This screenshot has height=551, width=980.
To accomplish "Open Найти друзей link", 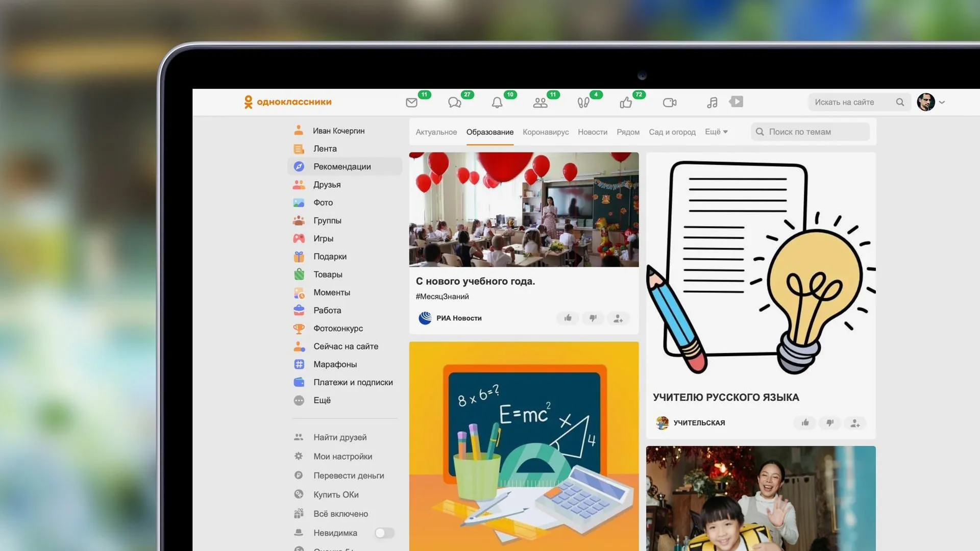I will tap(339, 437).
